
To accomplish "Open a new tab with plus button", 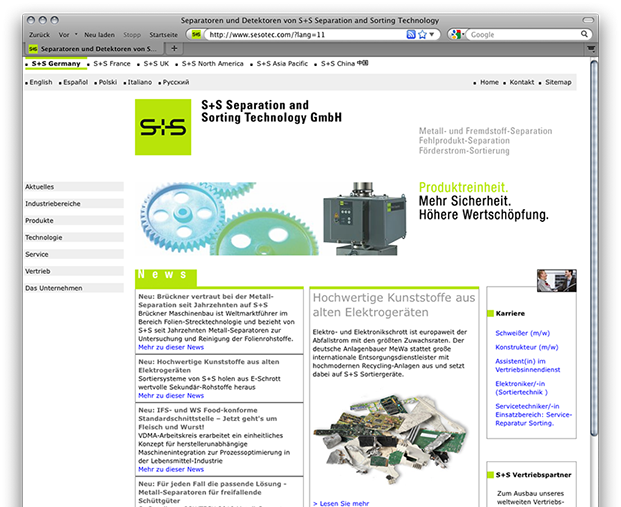I will point(174,48).
